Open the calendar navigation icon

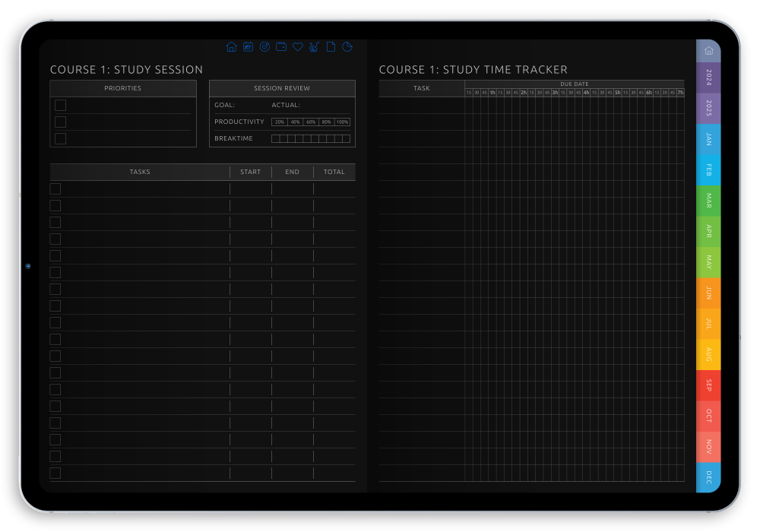point(248,46)
